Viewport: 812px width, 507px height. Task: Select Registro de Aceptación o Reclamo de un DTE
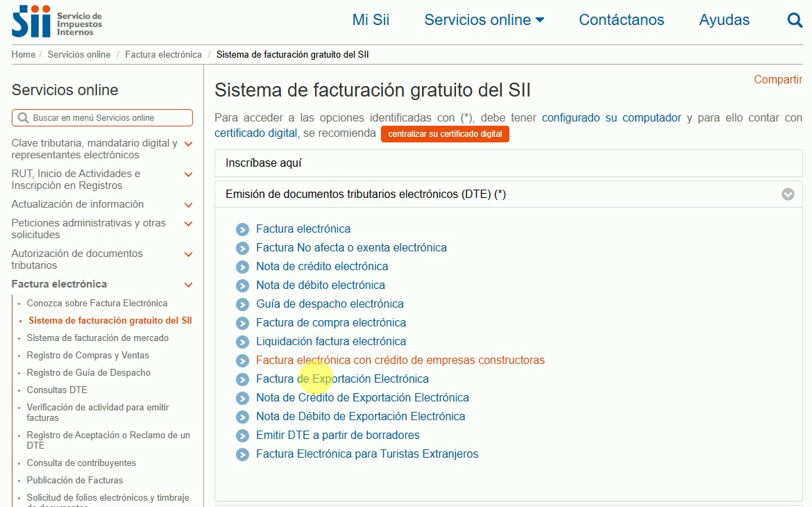point(108,440)
